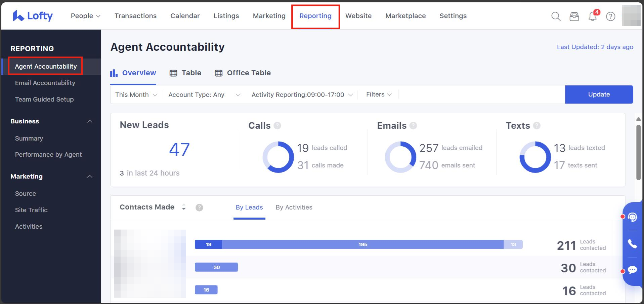
Task: Open Reporting in top navigation
Action: [x=315, y=16]
